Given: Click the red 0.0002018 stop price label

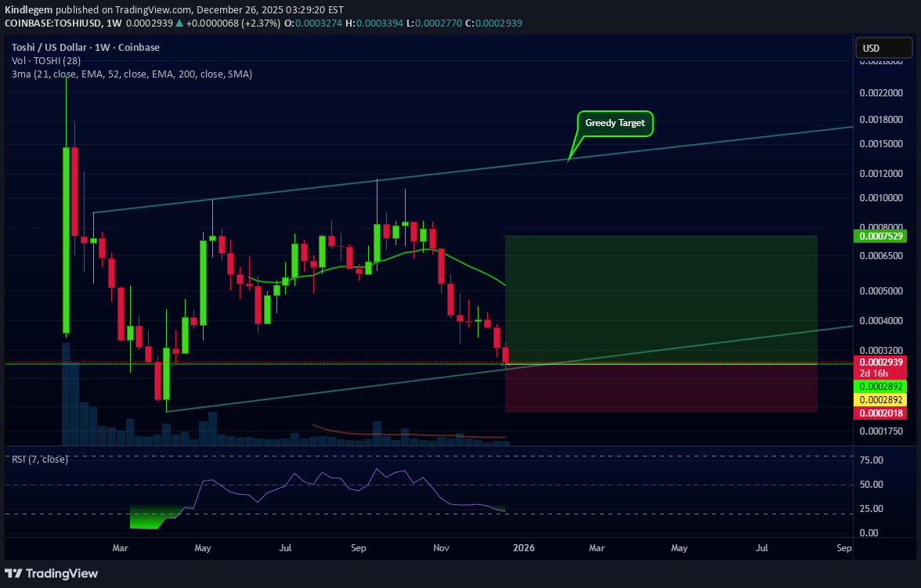Looking at the screenshot, I should 880,413.
